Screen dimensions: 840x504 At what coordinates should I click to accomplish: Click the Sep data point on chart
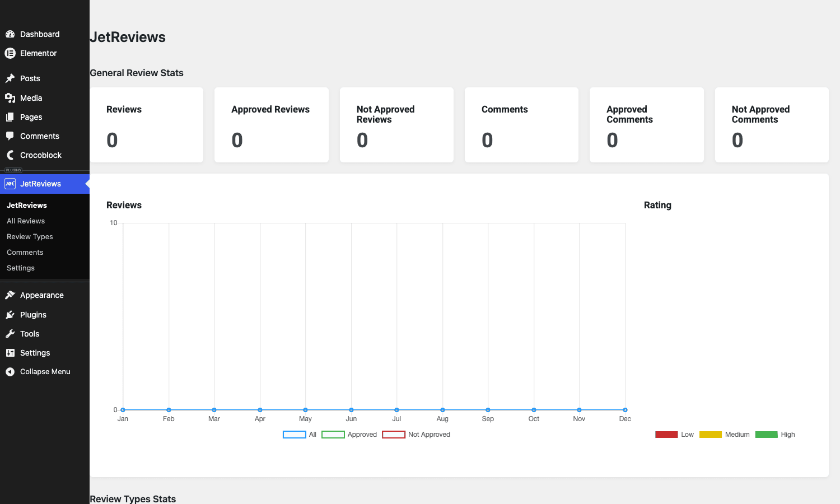[x=488, y=410]
